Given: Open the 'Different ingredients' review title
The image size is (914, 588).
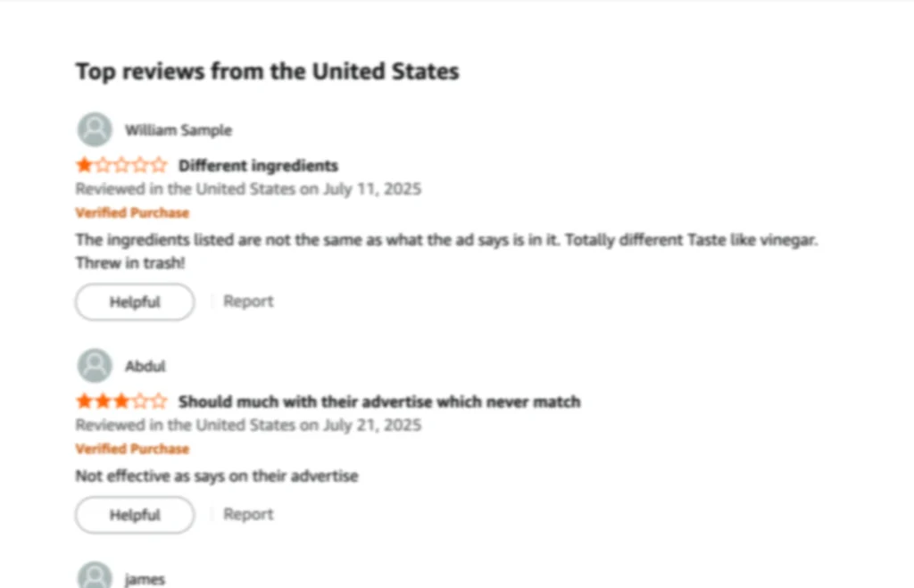Looking at the screenshot, I should tap(258, 165).
